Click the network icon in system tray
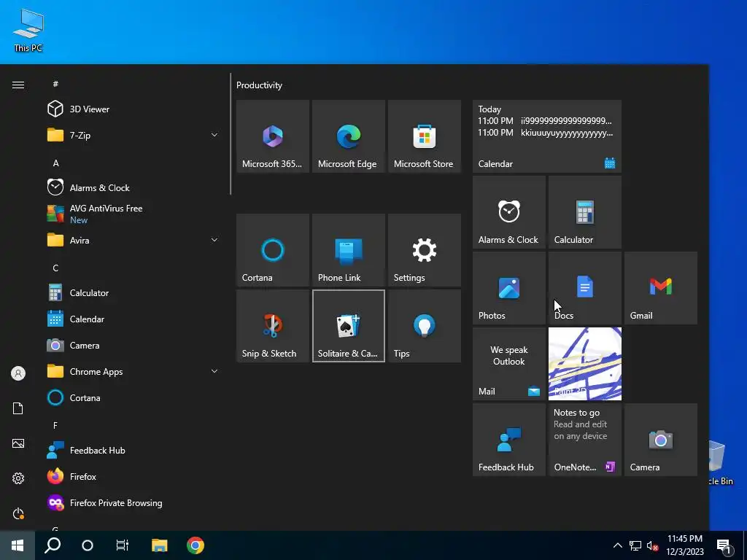This screenshot has width=747, height=560. pyautogui.click(x=635, y=545)
